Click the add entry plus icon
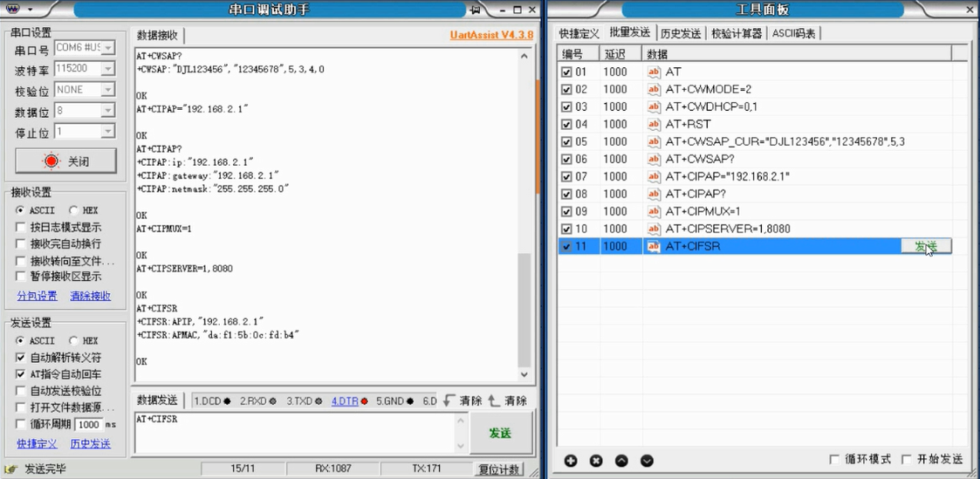Image resolution: width=980 pixels, height=479 pixels. [x=570, y=461]
